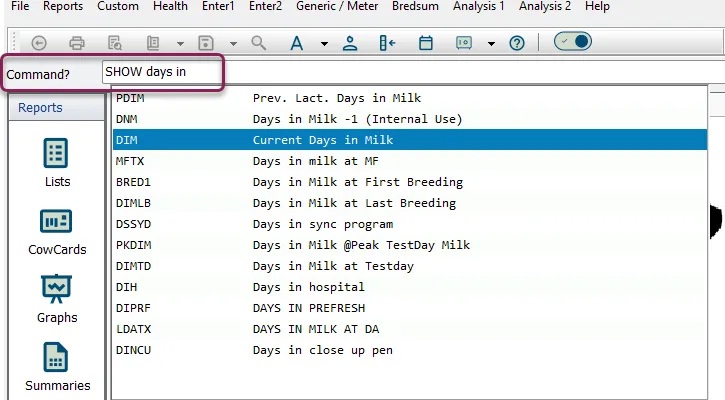Expand dropdown arrow next to save icon
Image resolution: width=725 pixels, height=400 pixels.
click(233, 43)
